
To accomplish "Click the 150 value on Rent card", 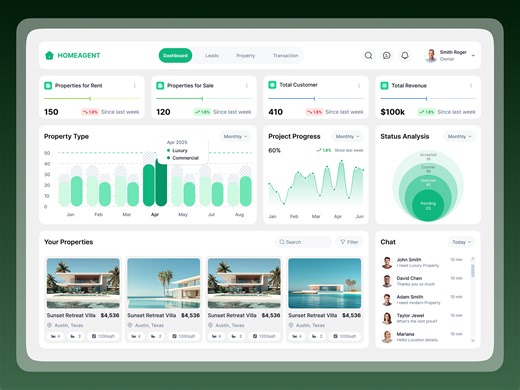I will point(51,112).
